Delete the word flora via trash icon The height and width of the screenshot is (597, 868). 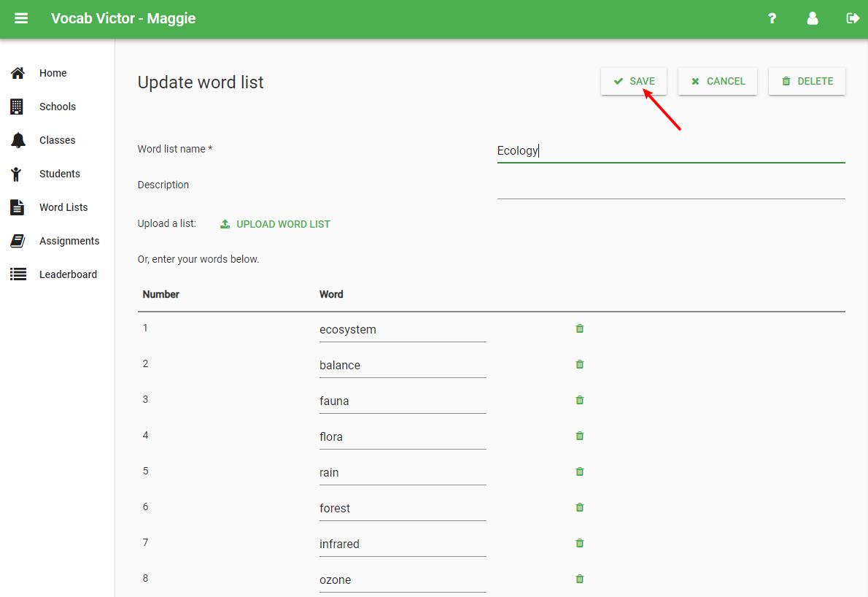[580, 436]
